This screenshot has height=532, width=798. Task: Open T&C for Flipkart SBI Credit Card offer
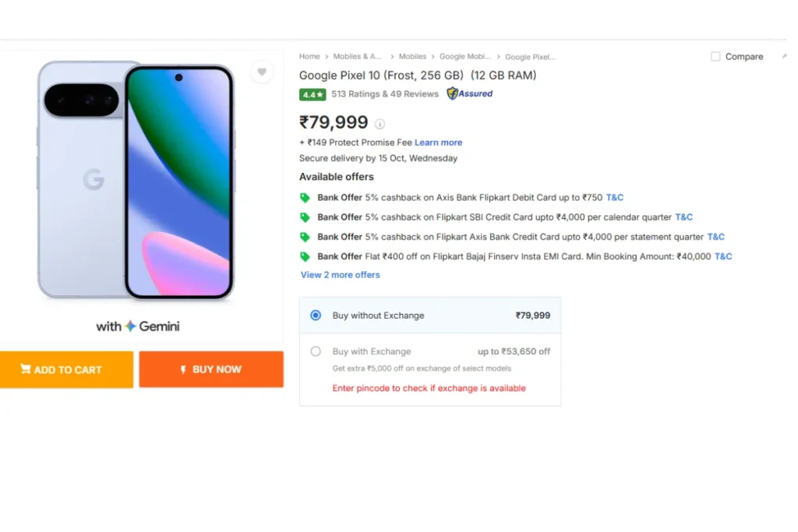pos(683,217)
